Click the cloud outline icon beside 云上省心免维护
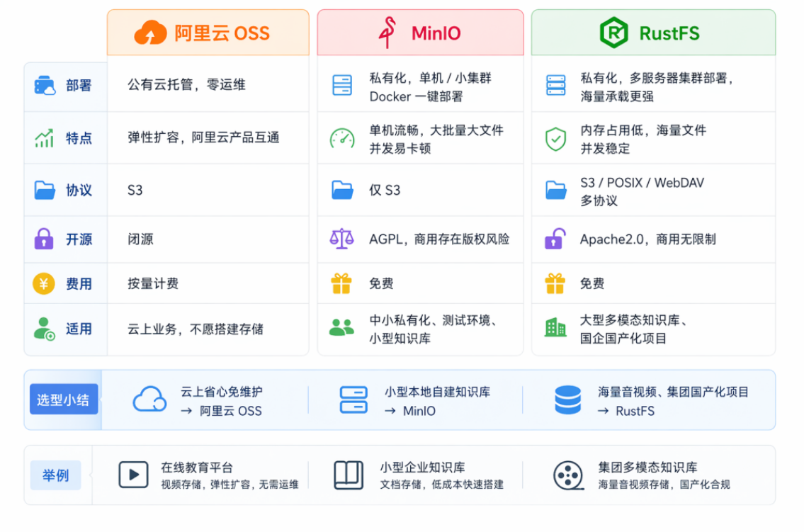Image resolution: width=804 pixels, height=532 pixels. [x=149, y=400]
